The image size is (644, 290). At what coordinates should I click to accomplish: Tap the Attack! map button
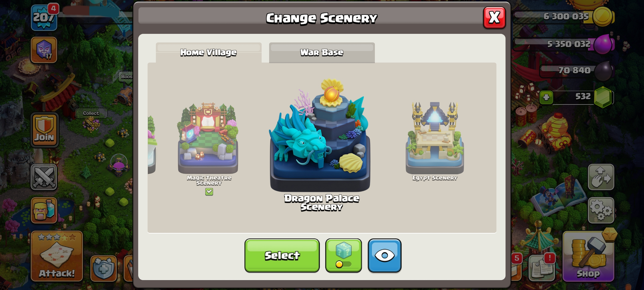pos(57,256)
